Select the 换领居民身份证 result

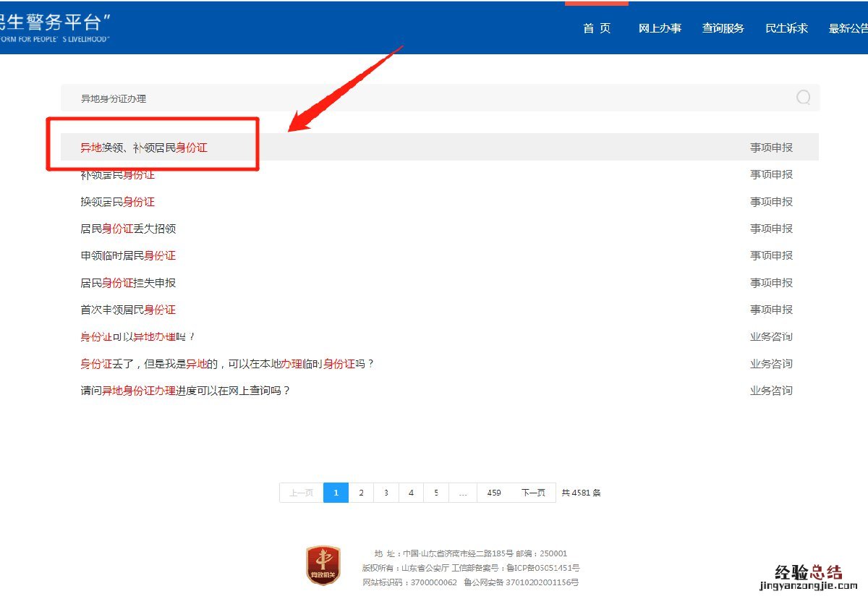[x=117, y=202]
